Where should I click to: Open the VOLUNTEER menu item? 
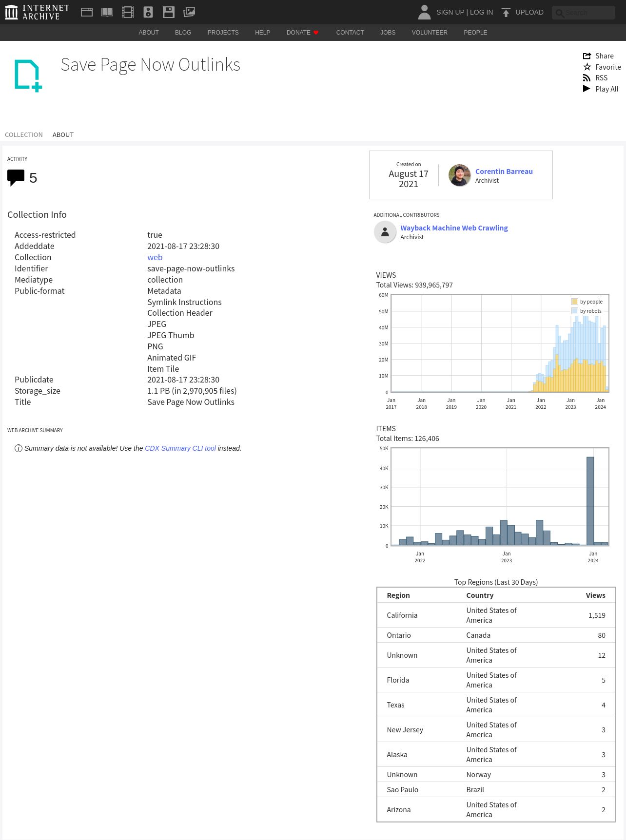(430, 33)
